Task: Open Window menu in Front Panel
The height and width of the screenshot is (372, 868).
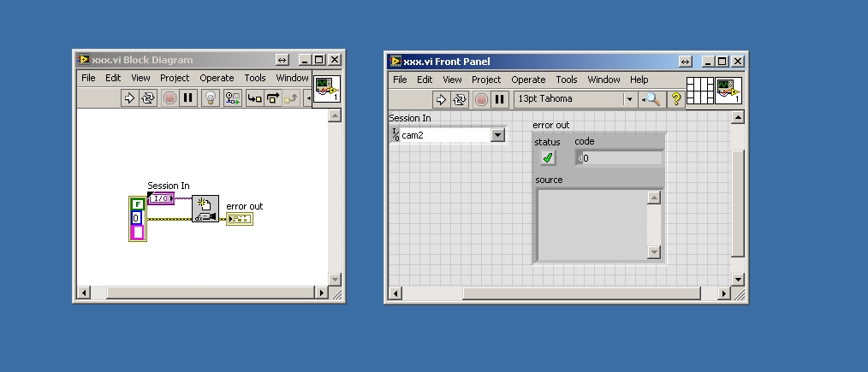Action: [x=604, y=80]
